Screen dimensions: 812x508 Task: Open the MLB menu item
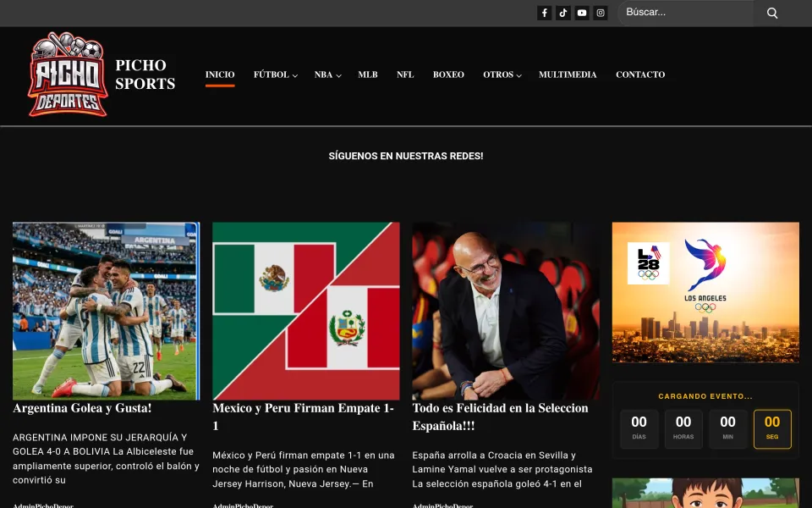[x=368, y=75]
